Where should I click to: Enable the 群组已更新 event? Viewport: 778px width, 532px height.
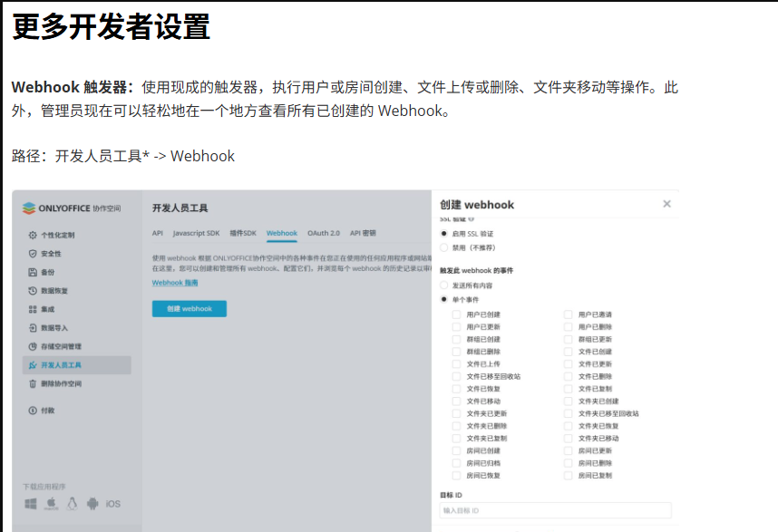569,339
